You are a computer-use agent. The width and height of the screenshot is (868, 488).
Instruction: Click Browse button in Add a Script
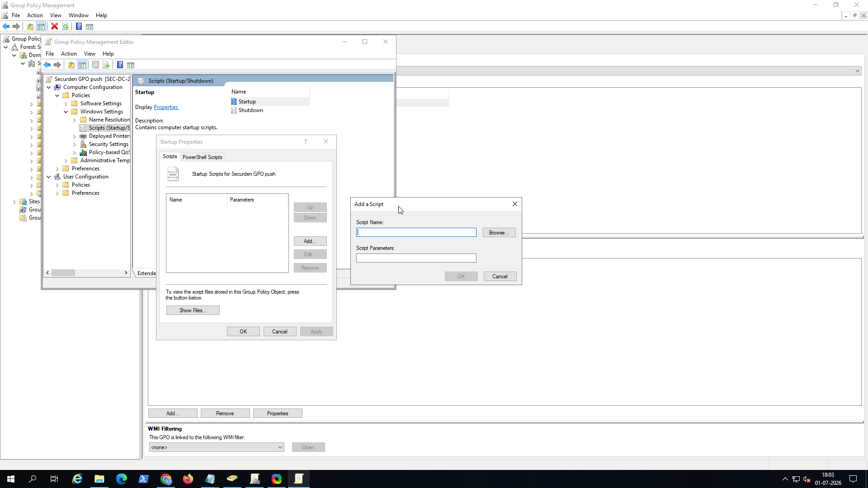[499, 233]
